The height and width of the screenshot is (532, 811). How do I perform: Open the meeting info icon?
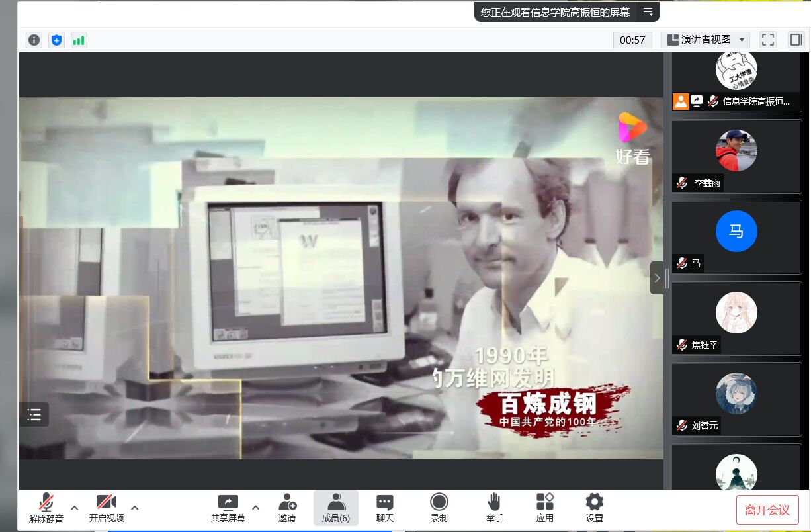[x=34, y=40]
